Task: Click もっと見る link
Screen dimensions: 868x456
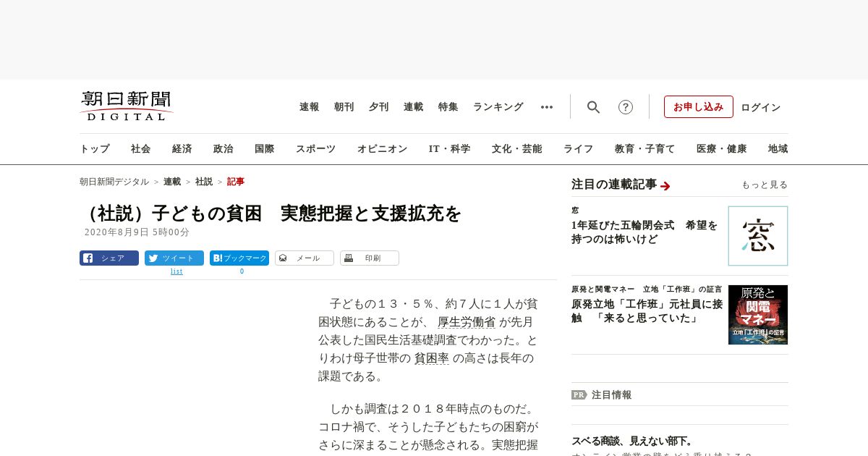Action: [x=765, y=185]
